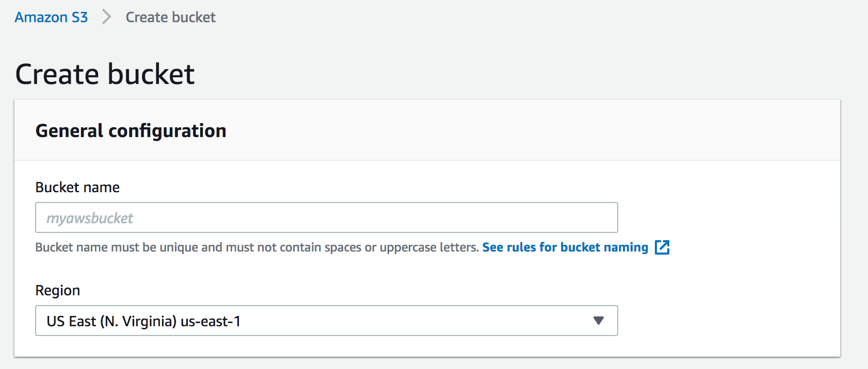Expand regions using the dropdown triangle arrow
The image size is (868, 369).
tap(599, 321)
